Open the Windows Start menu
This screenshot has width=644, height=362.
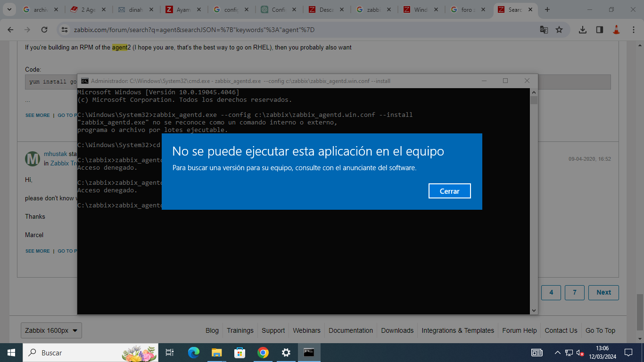[x=11, y=353]
